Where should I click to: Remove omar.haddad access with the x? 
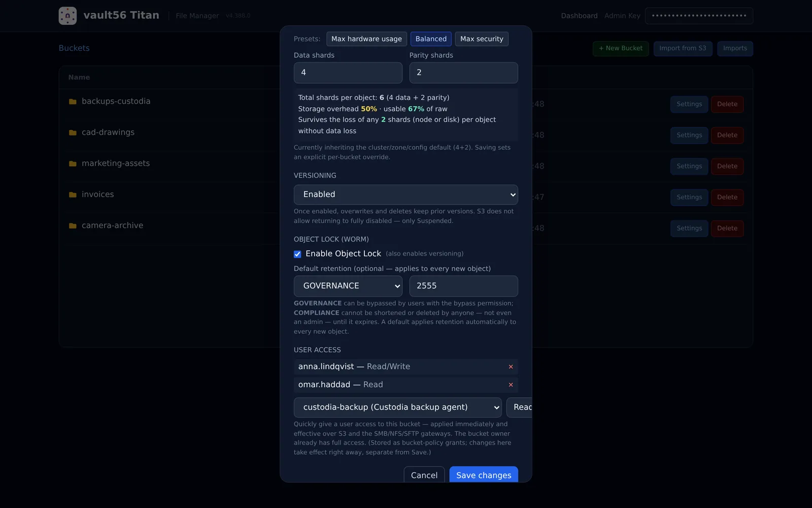click(x=511, y=385)
